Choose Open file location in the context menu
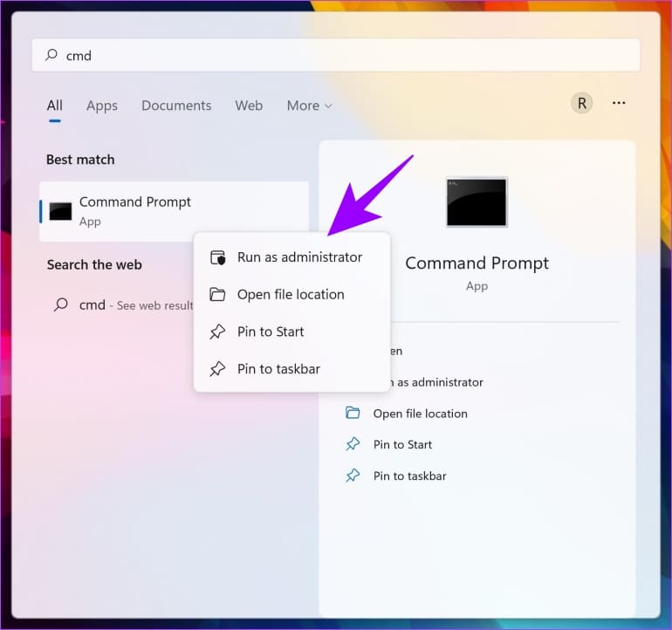 click(291, 294)
